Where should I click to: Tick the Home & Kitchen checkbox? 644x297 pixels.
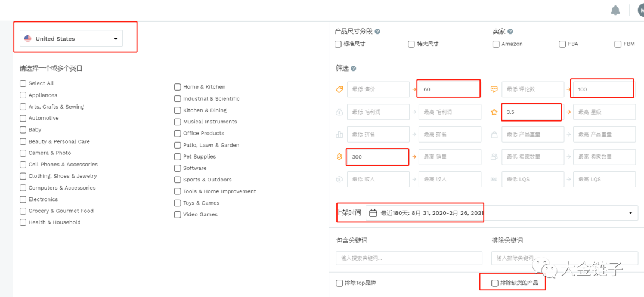coord(178,87)
